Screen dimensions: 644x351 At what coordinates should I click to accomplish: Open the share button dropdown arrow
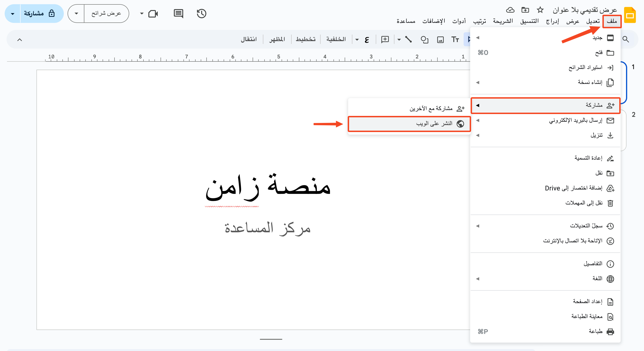coord(13,14)
